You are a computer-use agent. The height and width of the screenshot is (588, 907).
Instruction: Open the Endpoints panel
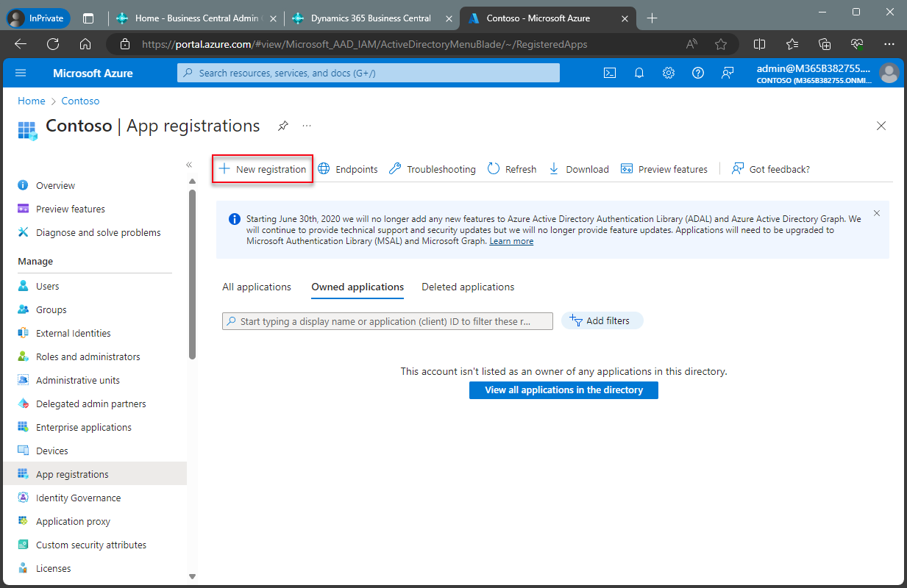click(347, 168)
